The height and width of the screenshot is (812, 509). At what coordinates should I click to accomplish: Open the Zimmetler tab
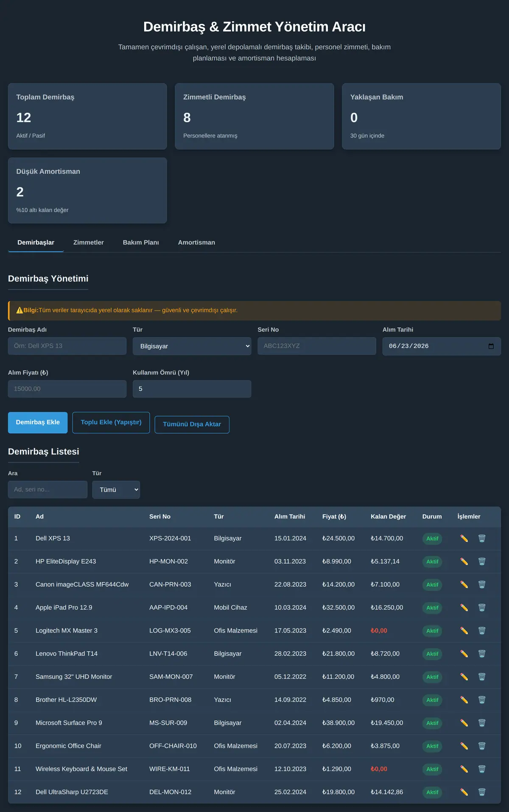(88, 243)
